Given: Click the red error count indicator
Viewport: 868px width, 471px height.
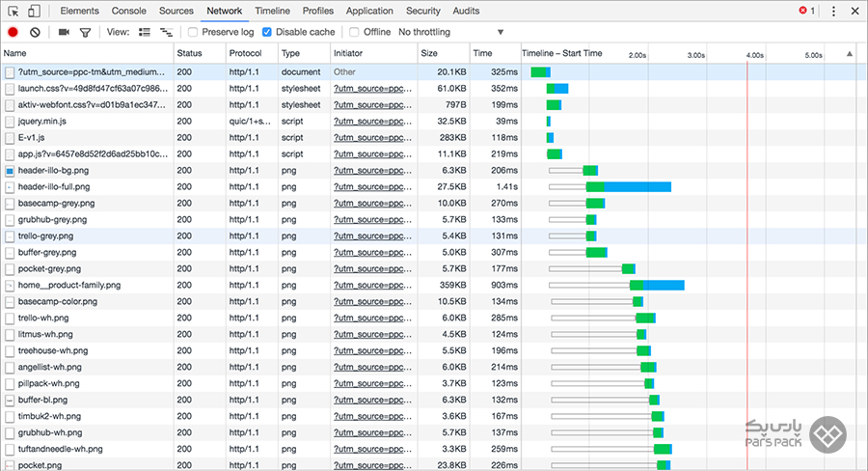Looking at the screenshot, I should click(x=806, y=11).
